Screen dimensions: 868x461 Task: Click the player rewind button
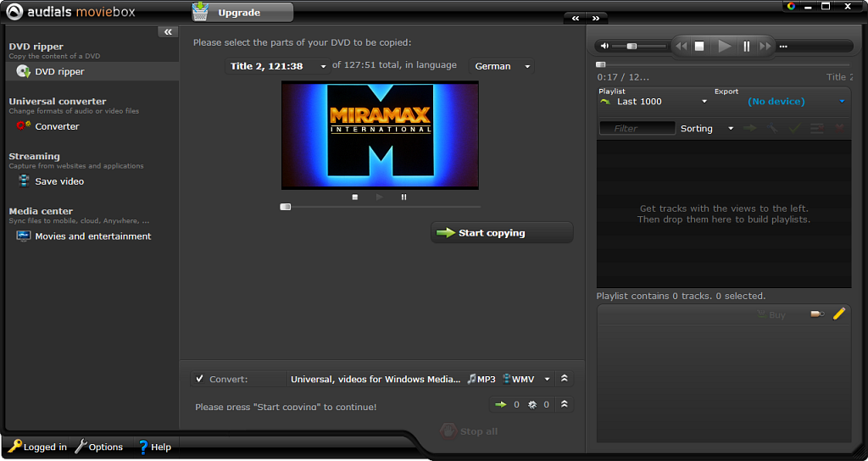pyautogui.click(x=682, y=47)
